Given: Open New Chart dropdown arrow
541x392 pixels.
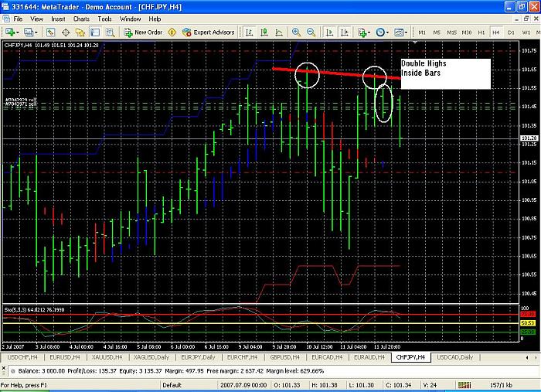Looking at the screenshot, I should [17, 32].
